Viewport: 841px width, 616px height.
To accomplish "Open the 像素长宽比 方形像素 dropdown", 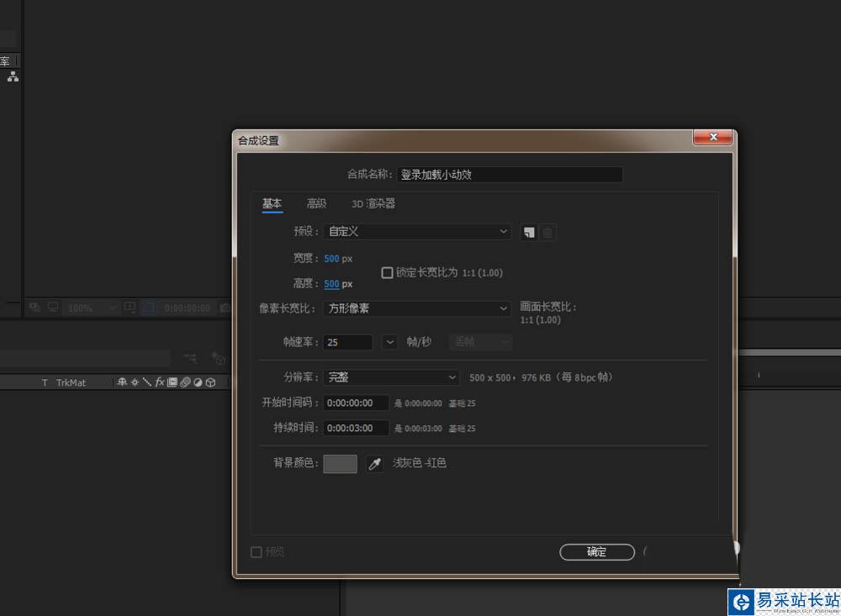I will point(417,308).
